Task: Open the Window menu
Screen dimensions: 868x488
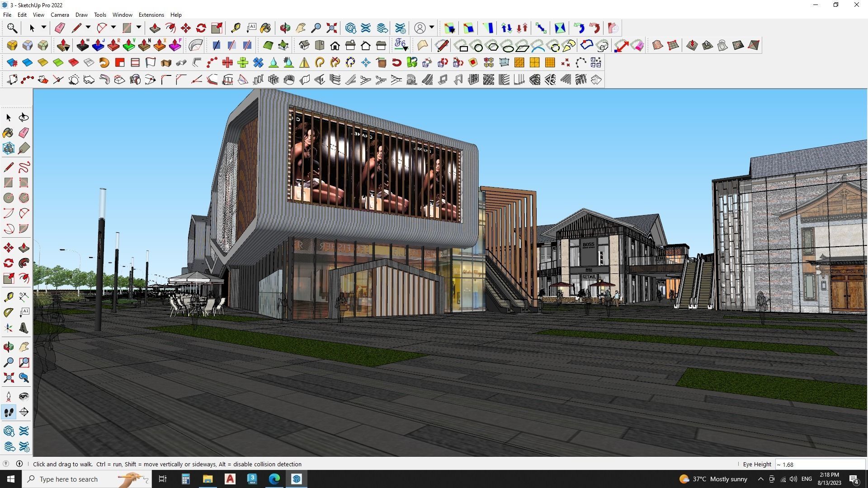Action: [122, 15]
